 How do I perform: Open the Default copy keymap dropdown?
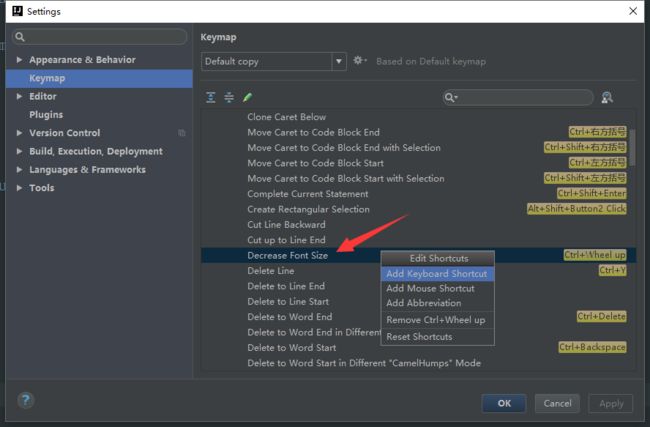point(339,61)
